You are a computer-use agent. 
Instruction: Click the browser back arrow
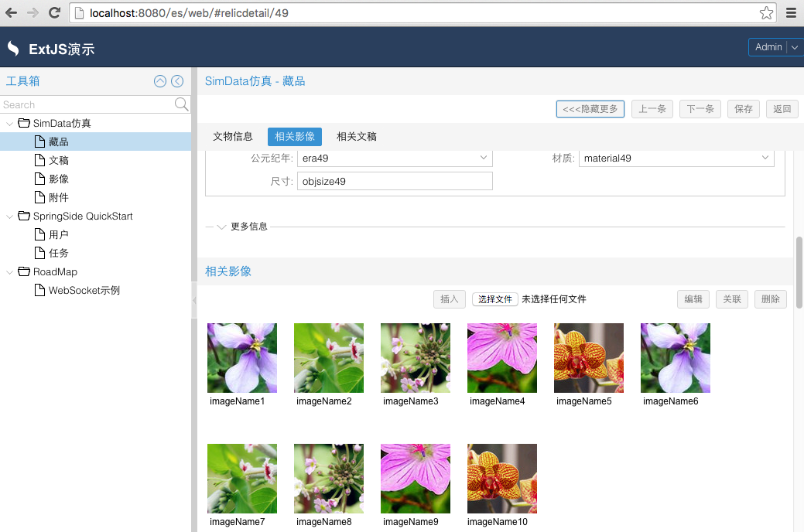tap(11, 13)
